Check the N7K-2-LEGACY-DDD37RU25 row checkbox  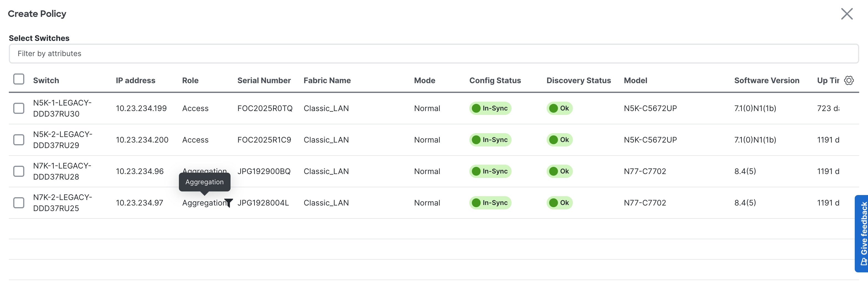coord(19,202)
